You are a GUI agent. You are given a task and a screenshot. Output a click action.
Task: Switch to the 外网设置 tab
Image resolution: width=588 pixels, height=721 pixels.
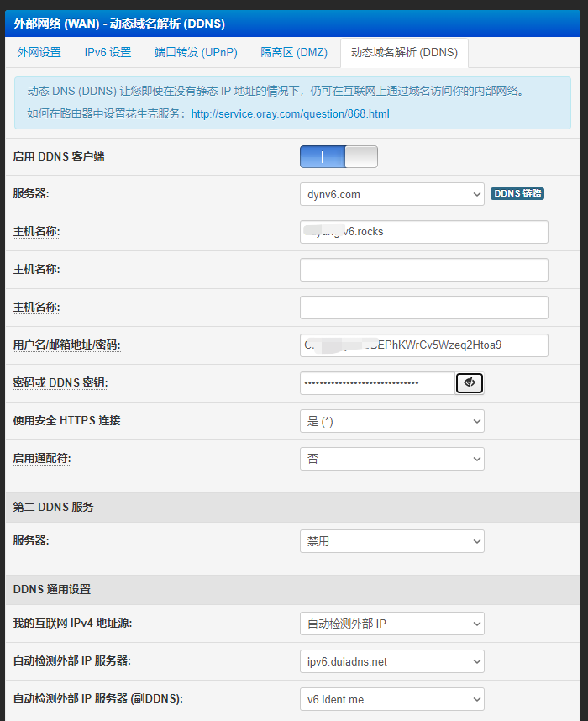(40, 51)
